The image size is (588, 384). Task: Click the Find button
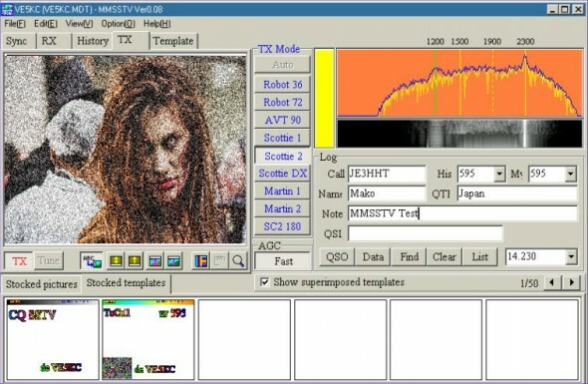point(410,257)
